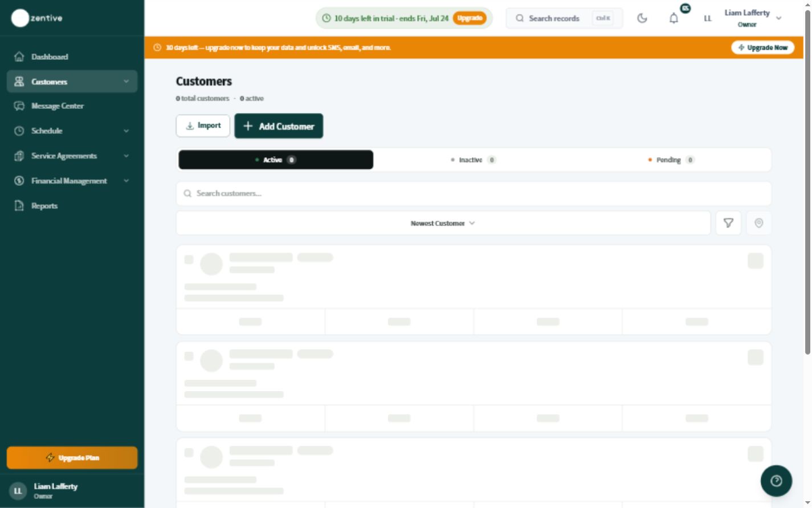Open the Newest Customer sort dropdown

click(x=443, y=223)
